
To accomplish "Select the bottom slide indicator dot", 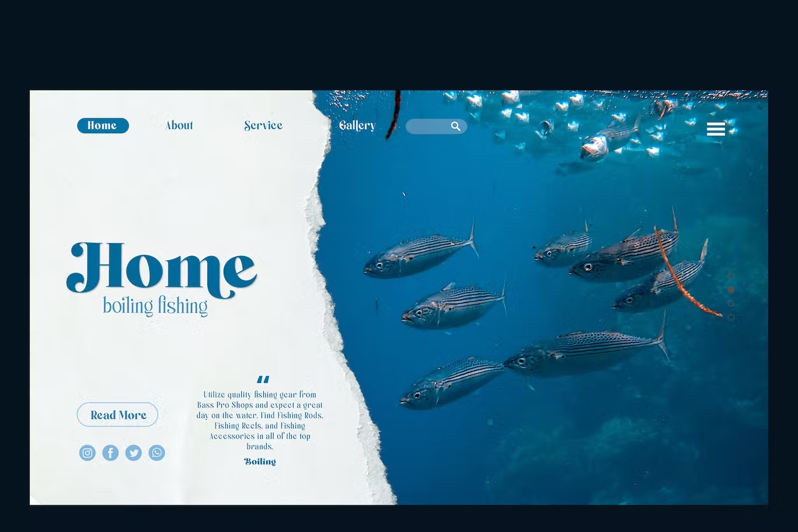I will (731, 317).
